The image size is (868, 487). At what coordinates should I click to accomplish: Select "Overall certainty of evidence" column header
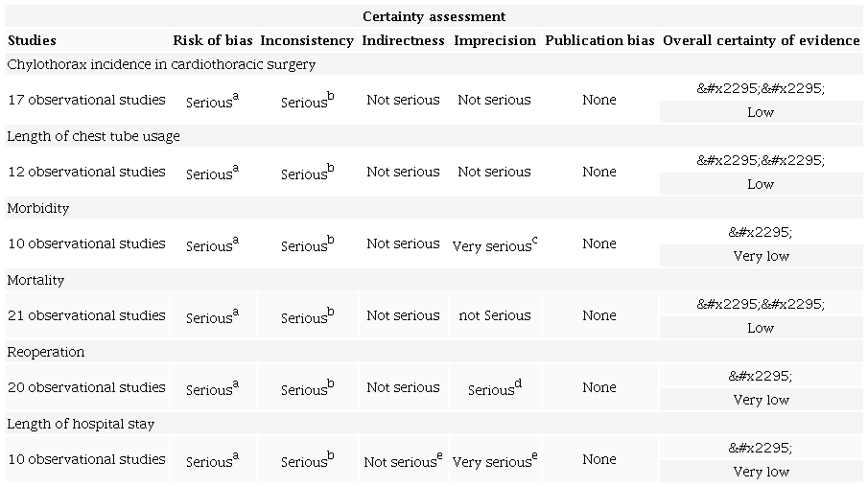coord(761,40)
